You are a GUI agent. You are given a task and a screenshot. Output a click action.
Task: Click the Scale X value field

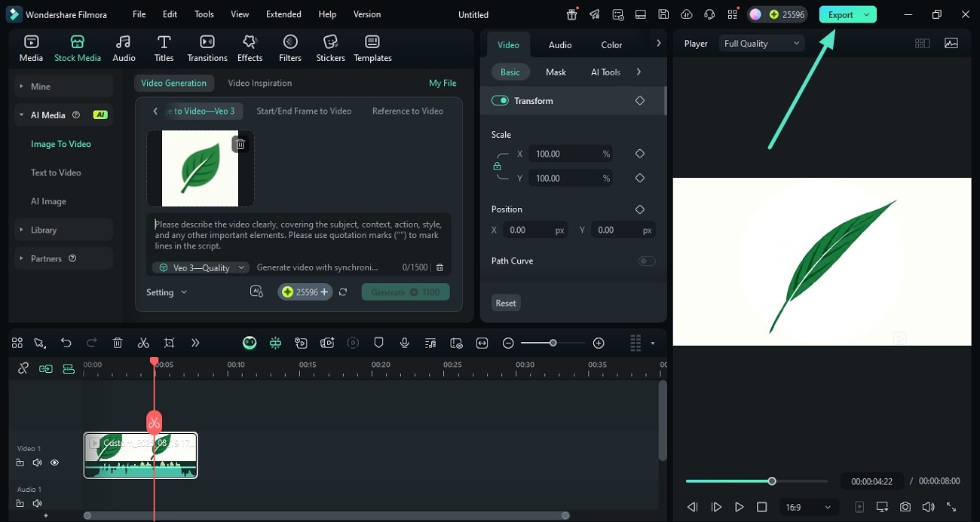click(570, 154)
